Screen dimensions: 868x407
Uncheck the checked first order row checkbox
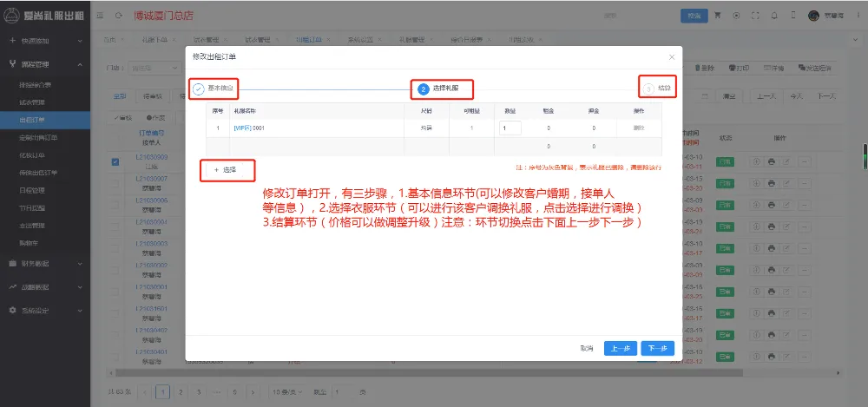click(115, 161)
